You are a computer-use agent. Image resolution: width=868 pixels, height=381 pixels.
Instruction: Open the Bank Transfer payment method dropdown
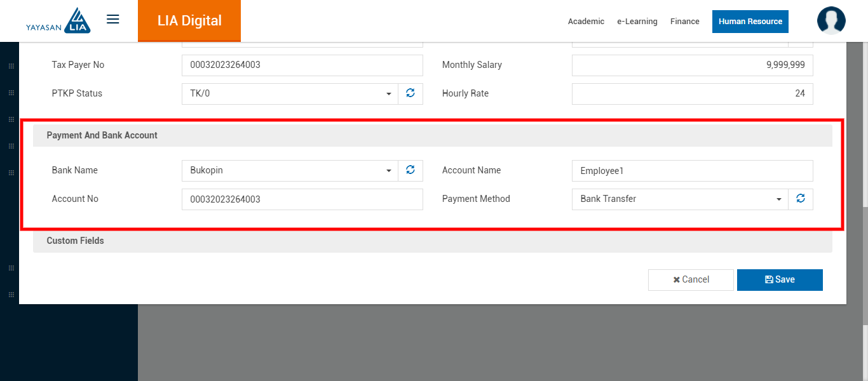point(680,199)
